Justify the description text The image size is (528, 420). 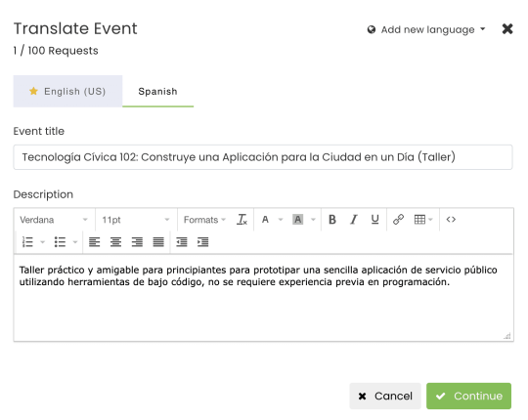click(x=158, y=242)
